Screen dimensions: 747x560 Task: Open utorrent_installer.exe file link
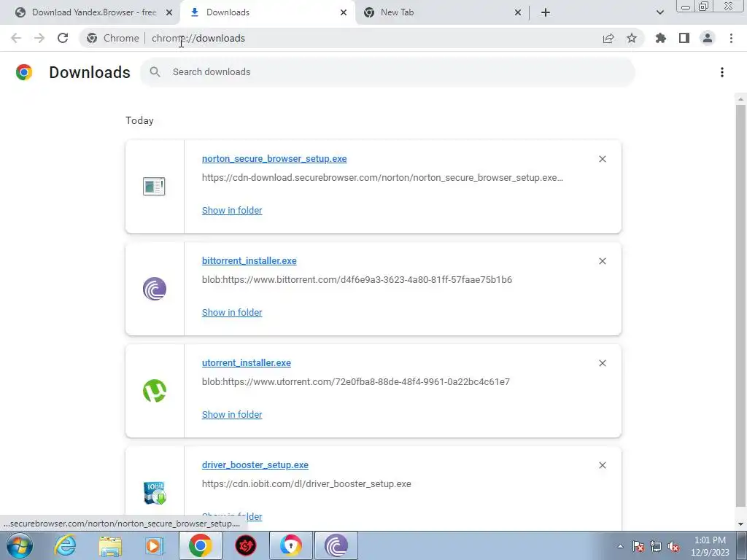[247, 363]
